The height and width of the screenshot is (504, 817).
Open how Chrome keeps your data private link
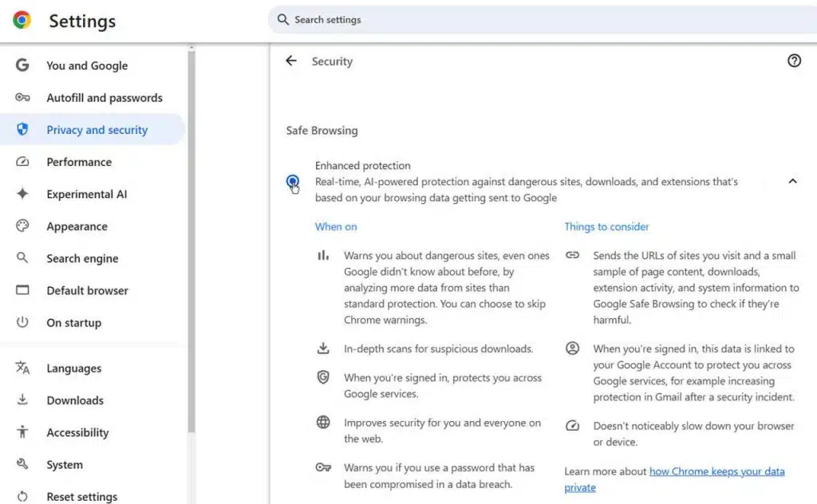tap(674, 479)
